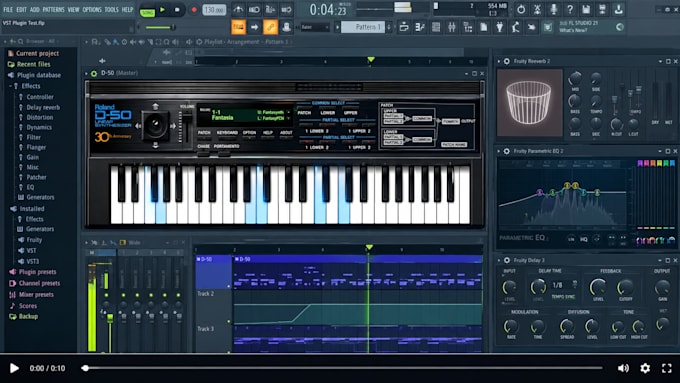Open the TOOLS menu
The height and width of the screenshot is (383, 680).
[x=111, y=10]
